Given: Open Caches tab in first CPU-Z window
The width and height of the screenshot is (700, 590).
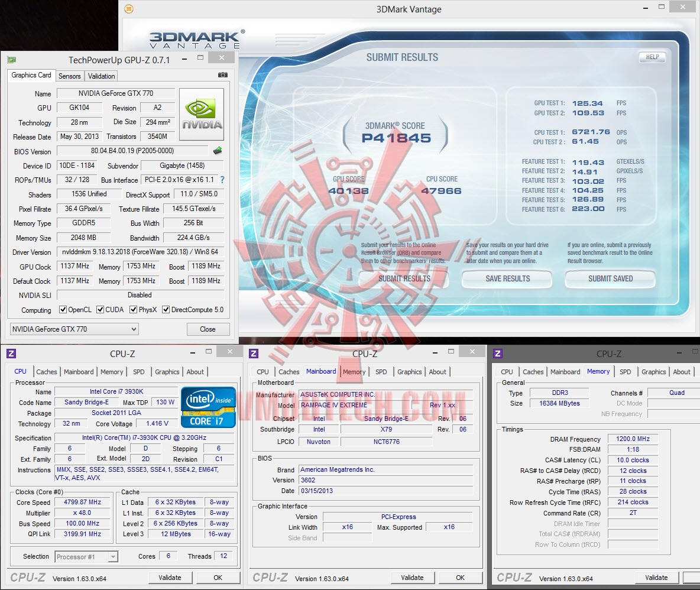Looking at the screenshot, I should 47,371.
